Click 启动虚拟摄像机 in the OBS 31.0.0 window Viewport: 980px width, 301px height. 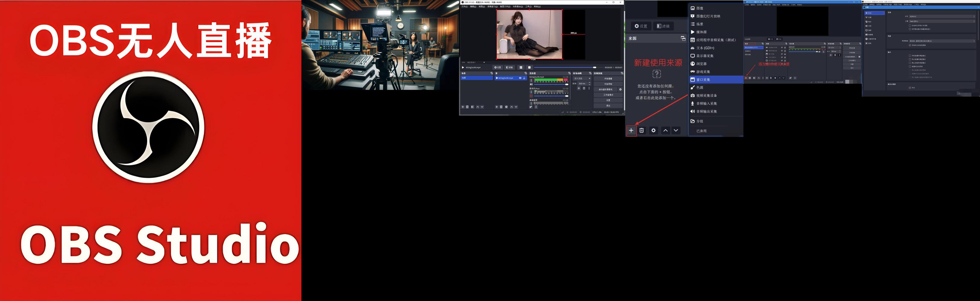[606, 90]
